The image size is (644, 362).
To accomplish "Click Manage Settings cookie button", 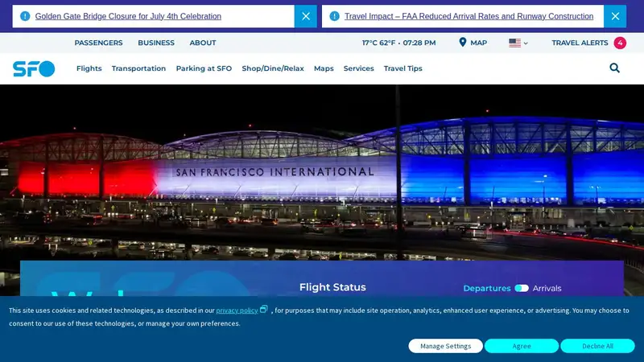I will coord(446,346).
